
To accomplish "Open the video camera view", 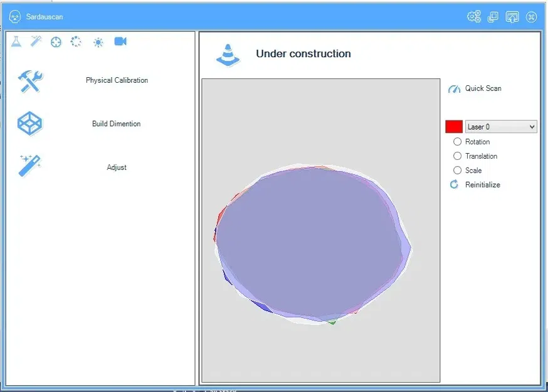I will click(x=120, y=41).
